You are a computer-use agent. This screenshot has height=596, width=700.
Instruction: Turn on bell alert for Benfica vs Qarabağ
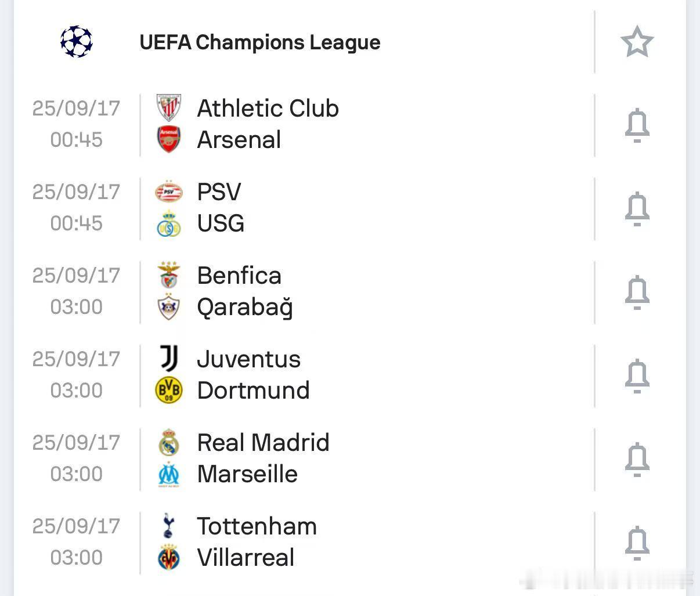(637, 292)
